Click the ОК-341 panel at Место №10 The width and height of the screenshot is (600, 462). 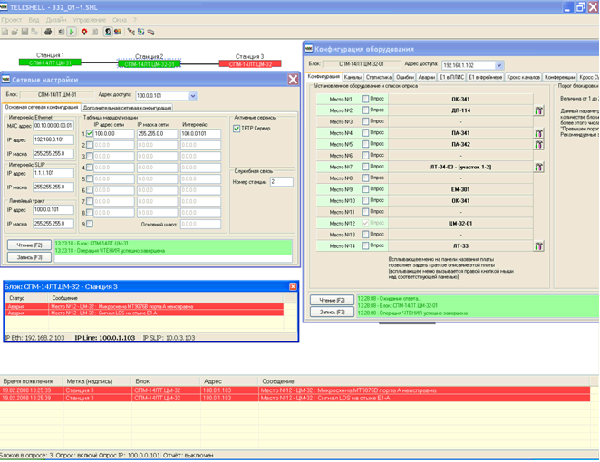(x=461, y=201)
